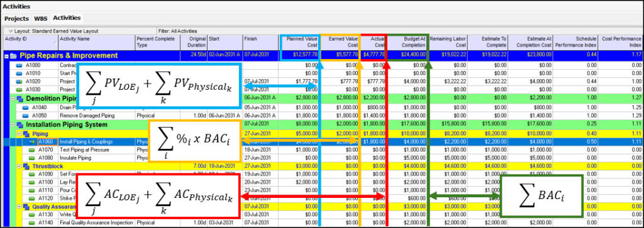Image resolution: width=644 pixels, height=228 pixels.
Task: Click the folder icon beside Pipe Repairs & Improvement
Action: point(13,56)
